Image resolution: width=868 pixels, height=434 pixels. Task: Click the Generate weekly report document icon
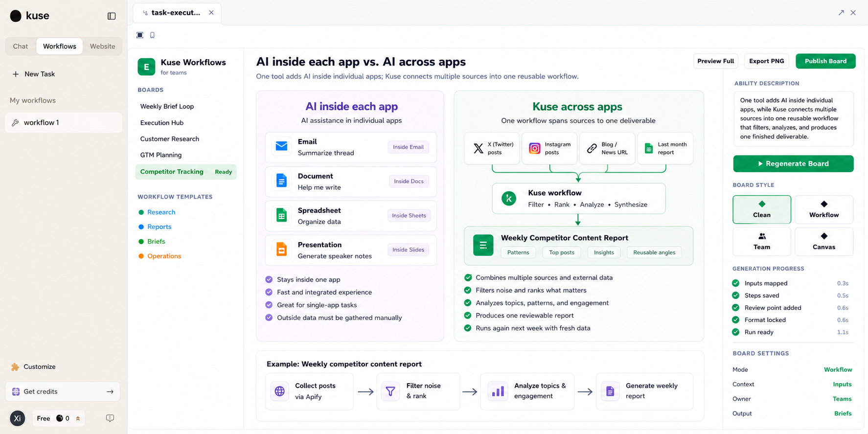[610, 391]
